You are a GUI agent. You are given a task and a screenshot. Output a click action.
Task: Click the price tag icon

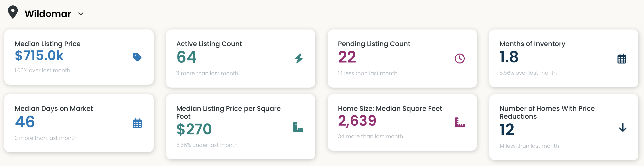click(137, 57)
